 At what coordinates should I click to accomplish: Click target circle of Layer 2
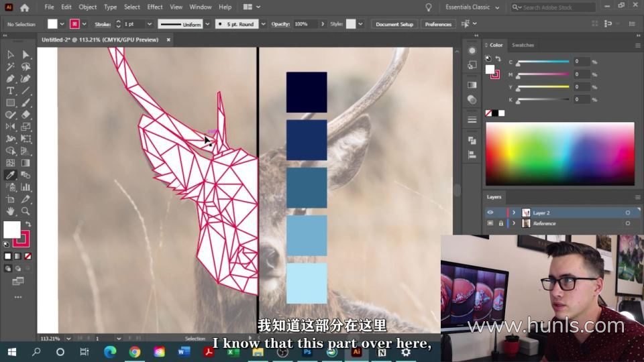click(x=628, y=213)
